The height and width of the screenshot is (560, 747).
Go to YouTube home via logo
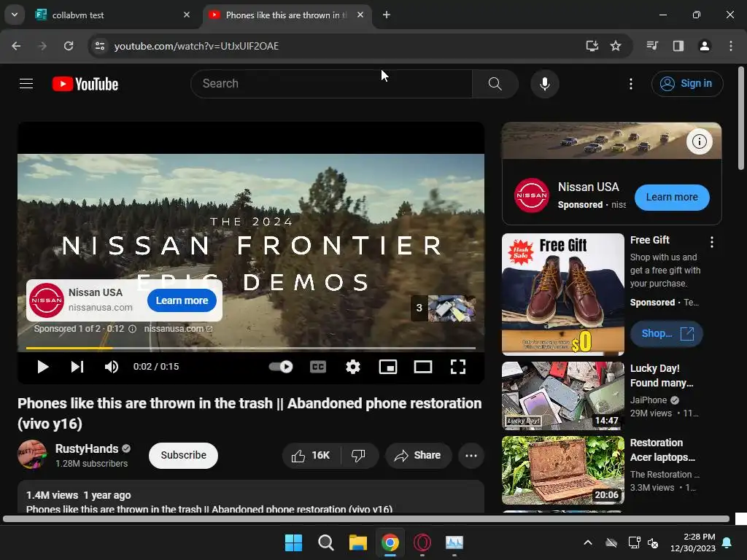pos(85,84)
